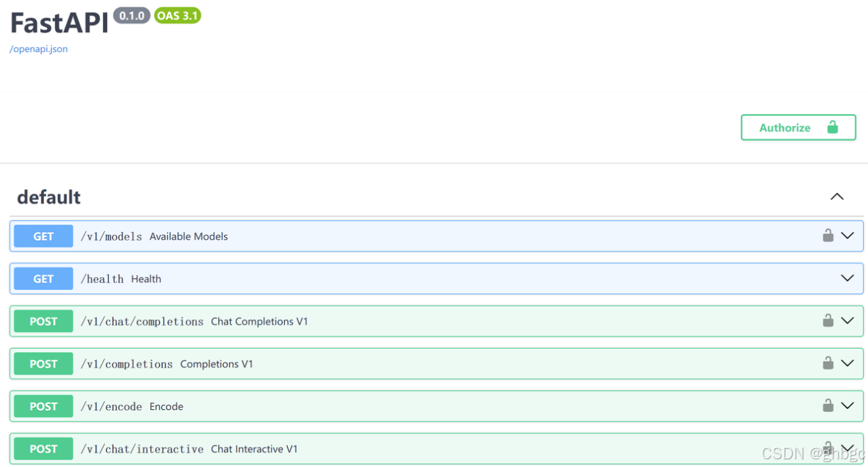
Task: Click the POST badge for /v1/chat/interactive
Action: [43, 448]
